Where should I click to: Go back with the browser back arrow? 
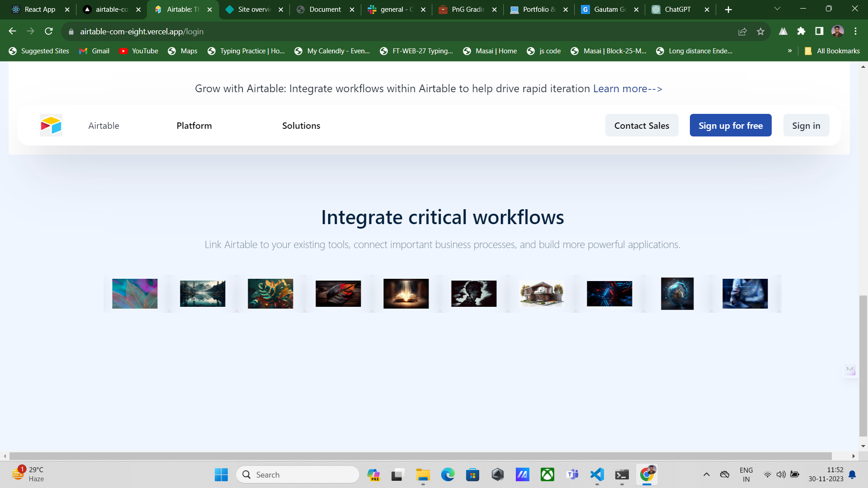13,31
